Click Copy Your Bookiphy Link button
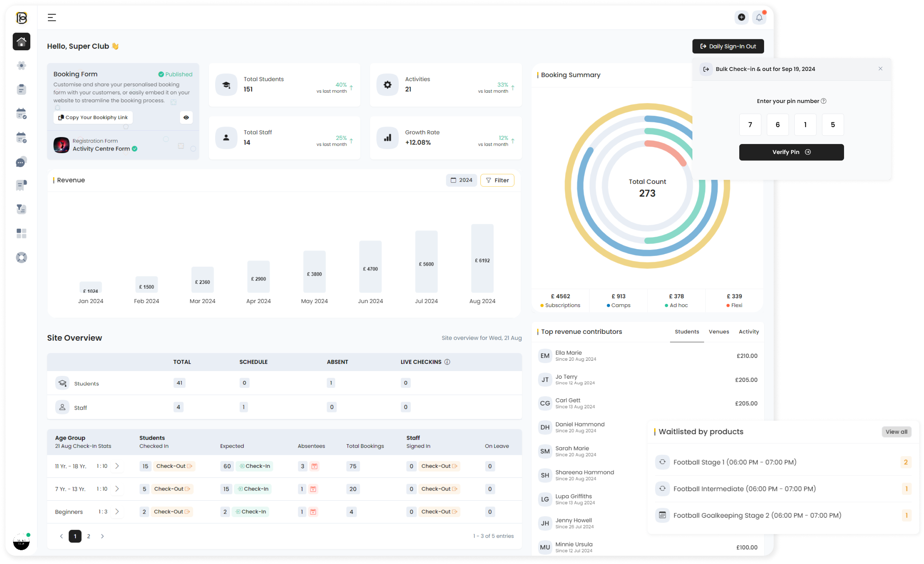Image resolution: width=924 pixels, height=564 pixels. coord(93,117)
